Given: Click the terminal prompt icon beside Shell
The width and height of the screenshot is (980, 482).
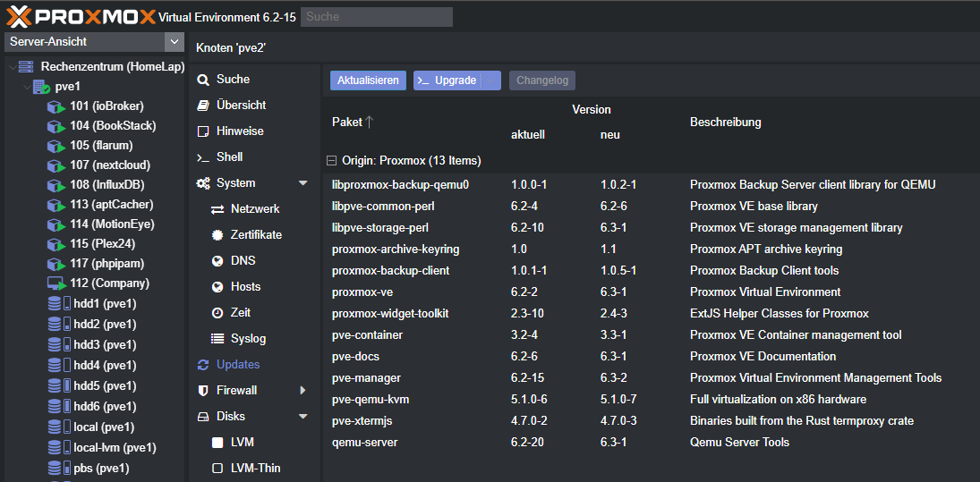Looking at the screenshot, I should tap(202, 158).
